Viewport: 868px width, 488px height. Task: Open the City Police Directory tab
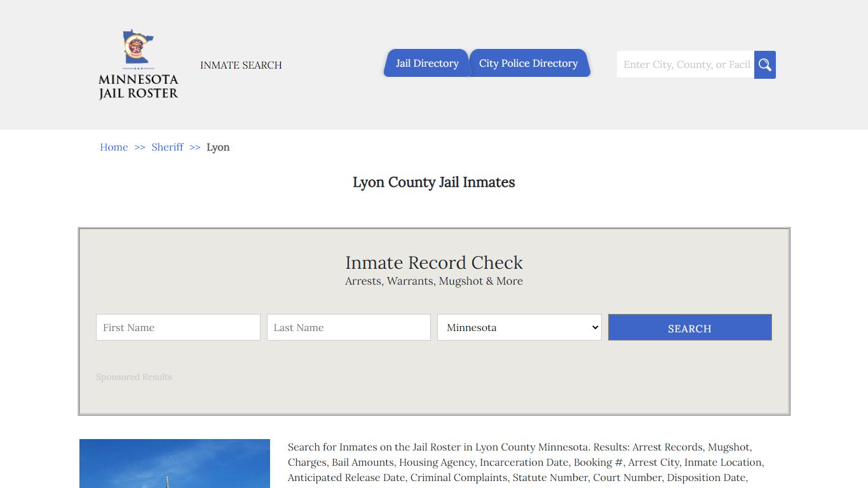[x=529, y=63]
